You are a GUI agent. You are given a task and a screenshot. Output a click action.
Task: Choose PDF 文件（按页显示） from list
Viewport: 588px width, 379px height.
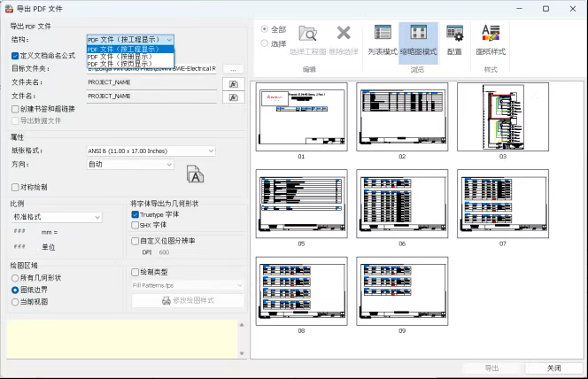[120, 64]
